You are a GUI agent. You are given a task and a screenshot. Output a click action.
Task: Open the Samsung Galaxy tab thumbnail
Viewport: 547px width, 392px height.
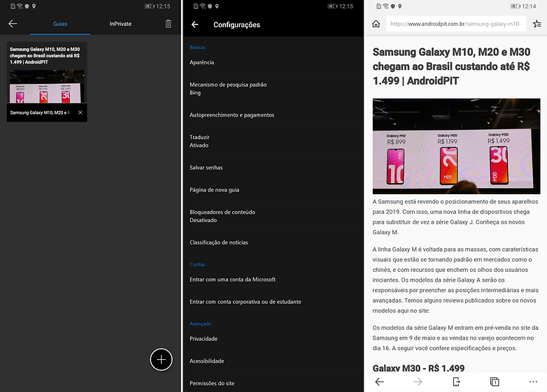[x=47, y=82]
